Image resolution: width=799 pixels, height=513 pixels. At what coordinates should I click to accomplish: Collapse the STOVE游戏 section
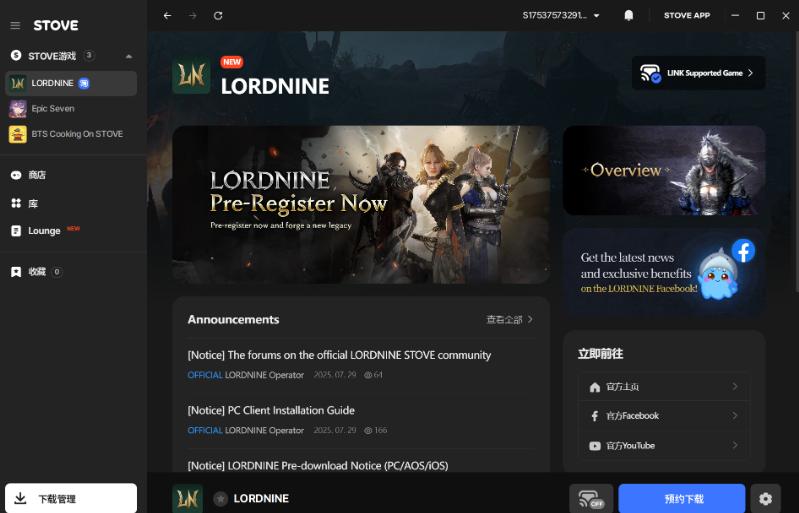(129, 56)
